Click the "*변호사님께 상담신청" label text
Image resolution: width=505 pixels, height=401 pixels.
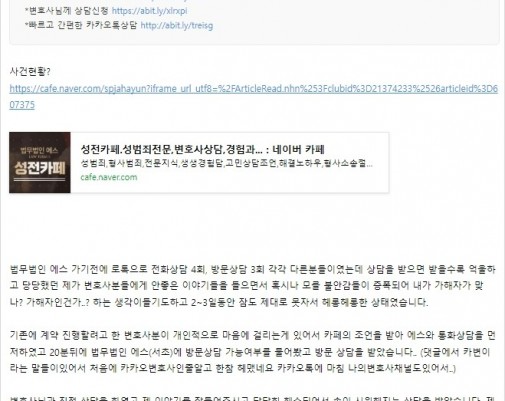(67, 11)
